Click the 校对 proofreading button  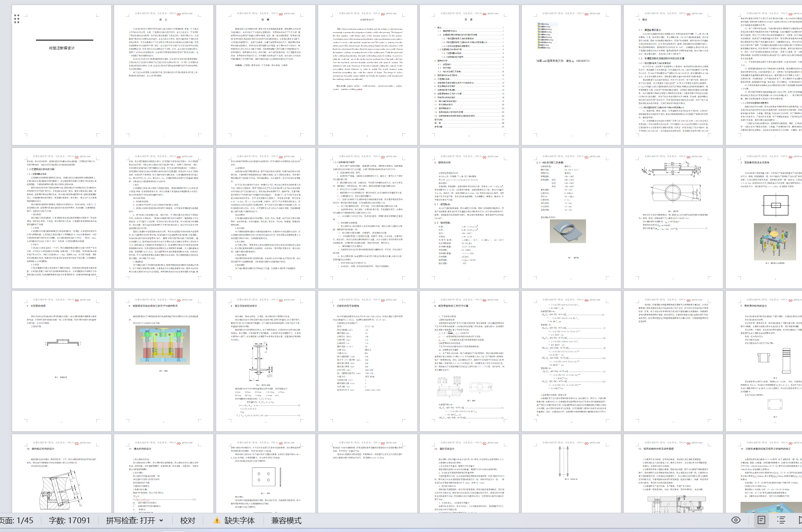tap(188, 520)
